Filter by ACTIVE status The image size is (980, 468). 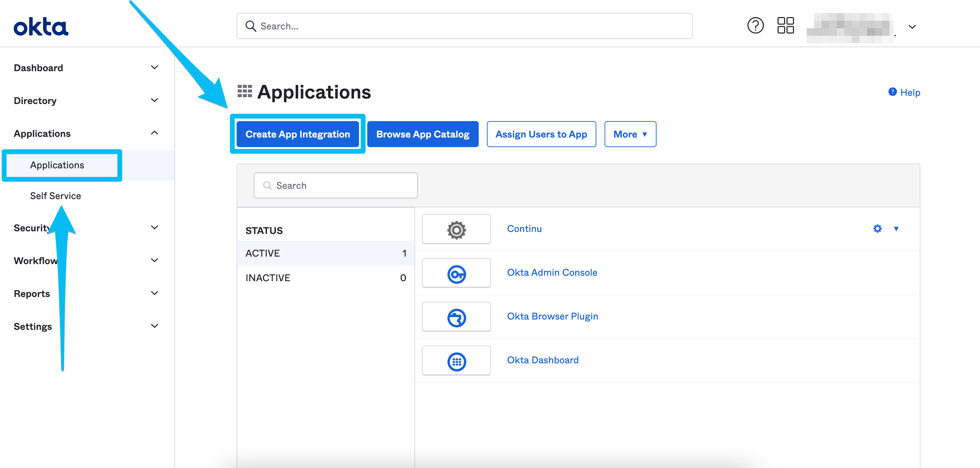[326, 253]
